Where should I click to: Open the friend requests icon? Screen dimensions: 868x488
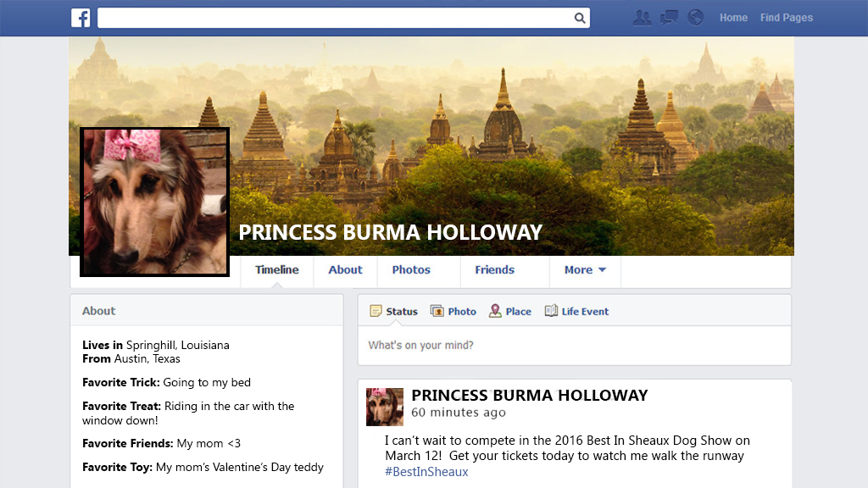643,18
